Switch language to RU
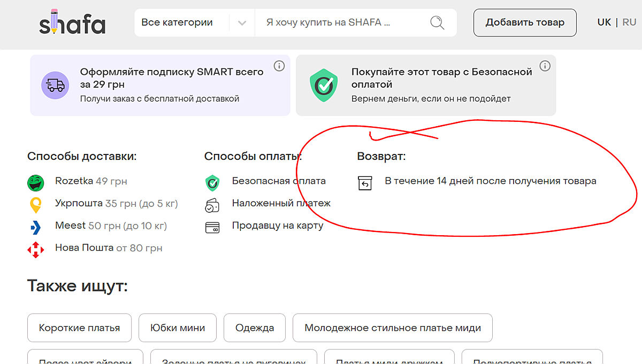 click(x=629, y=22)
